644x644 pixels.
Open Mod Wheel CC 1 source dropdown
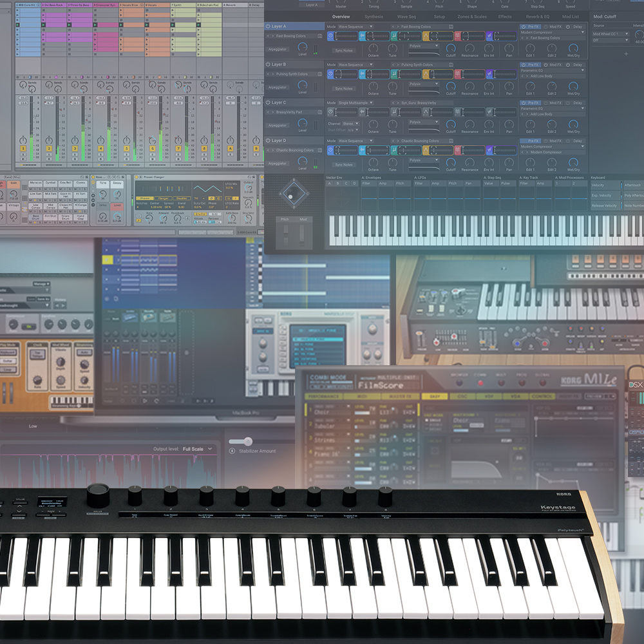click(x=611, y=33)
